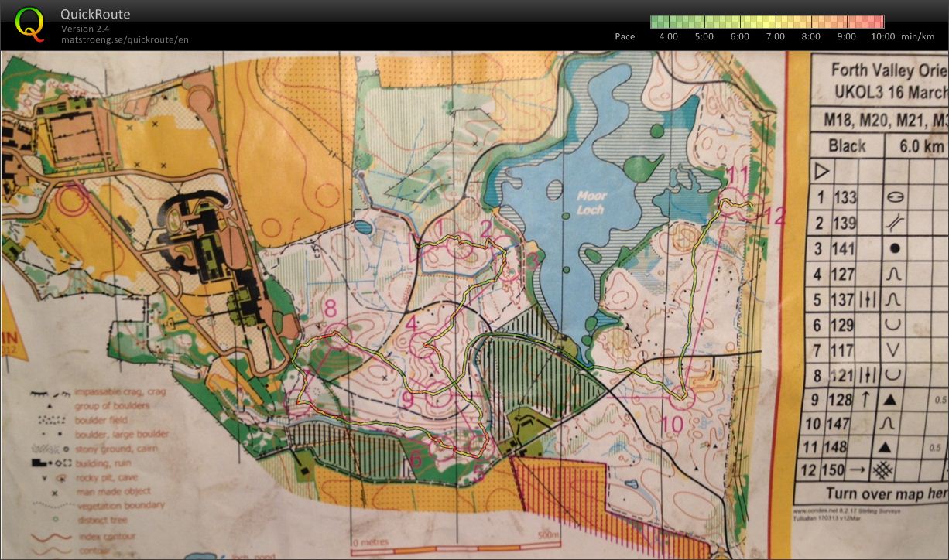Viewport: 949px width, 560px height.
Task: Click the 6:00 pace tick label
Action: pos(739,36)
